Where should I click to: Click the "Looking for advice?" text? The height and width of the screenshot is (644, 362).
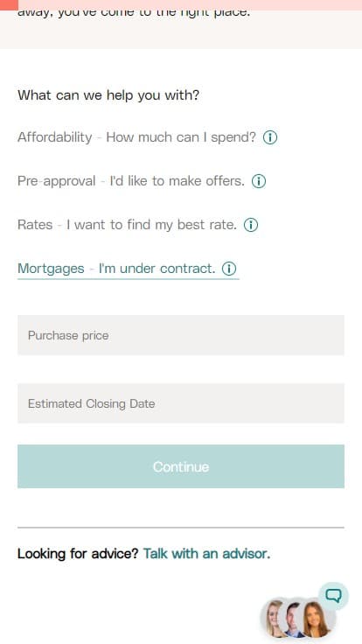point(78,554)
